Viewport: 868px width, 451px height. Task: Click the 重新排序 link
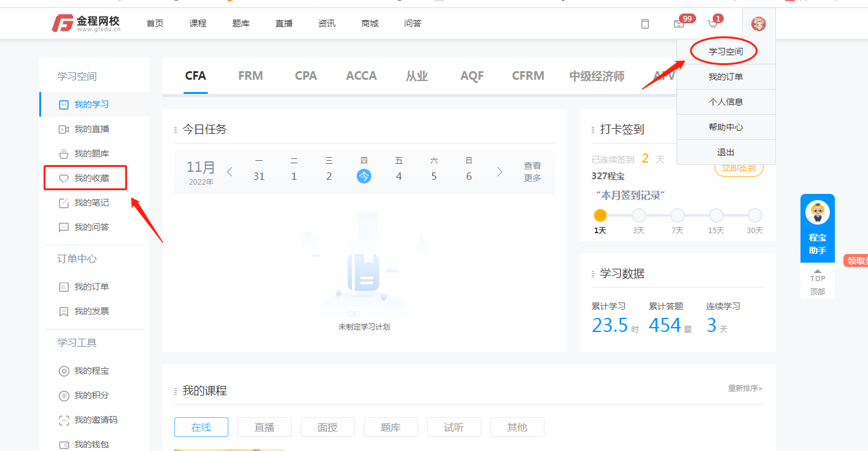click(745, 388)
